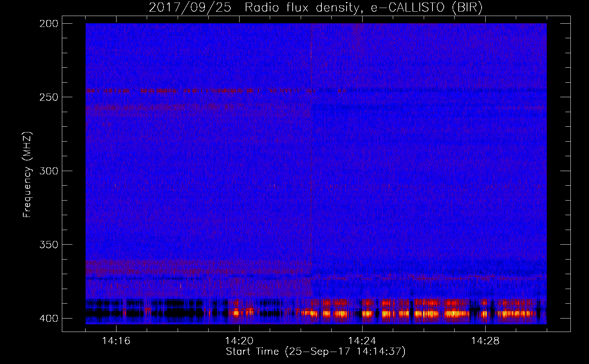
Task: Click the plot title "2017/09/25 Radio flux density, e-CALLISTO (BIR)"
Action: point(316,8)
